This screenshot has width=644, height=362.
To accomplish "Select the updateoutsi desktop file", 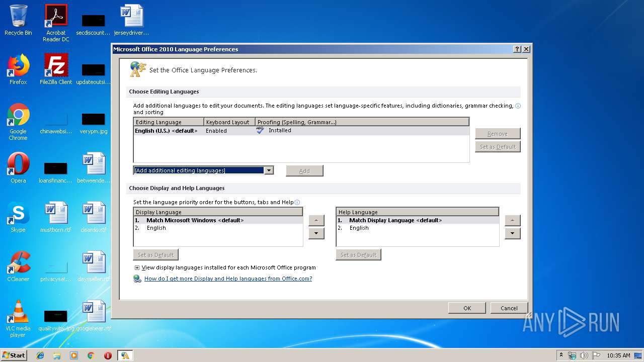I will [x=94, y=73].
